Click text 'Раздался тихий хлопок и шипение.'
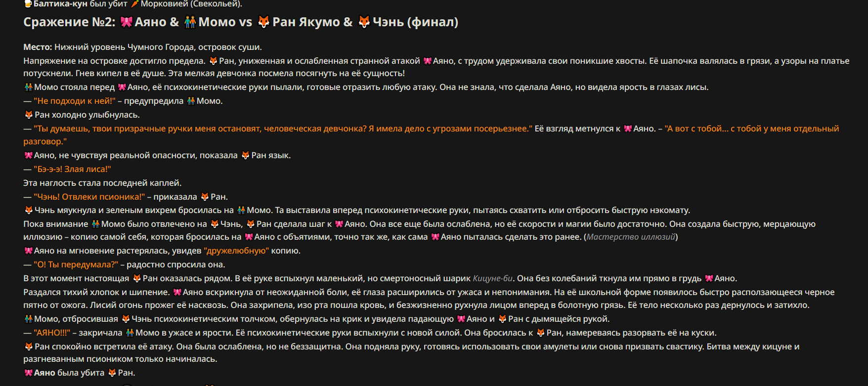 tap(96, 293)
